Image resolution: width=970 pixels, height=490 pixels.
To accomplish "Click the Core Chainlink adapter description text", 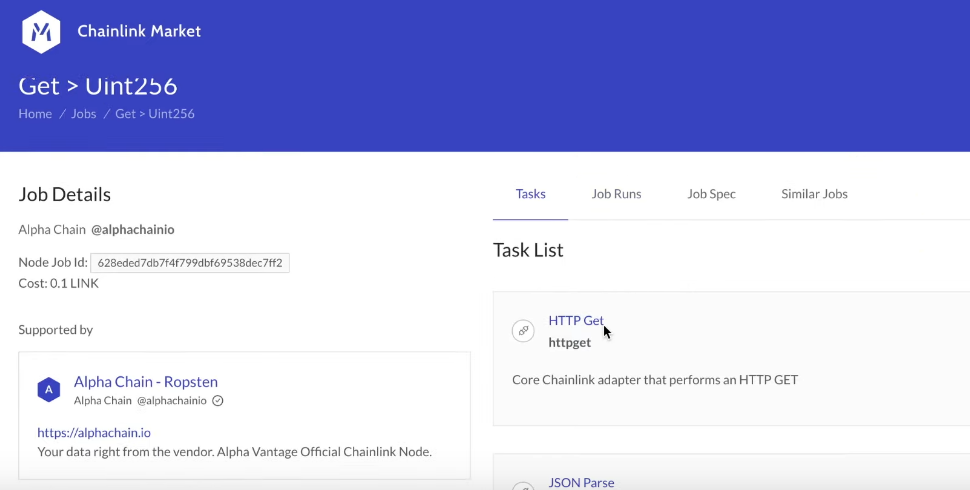I will (655, 380).
